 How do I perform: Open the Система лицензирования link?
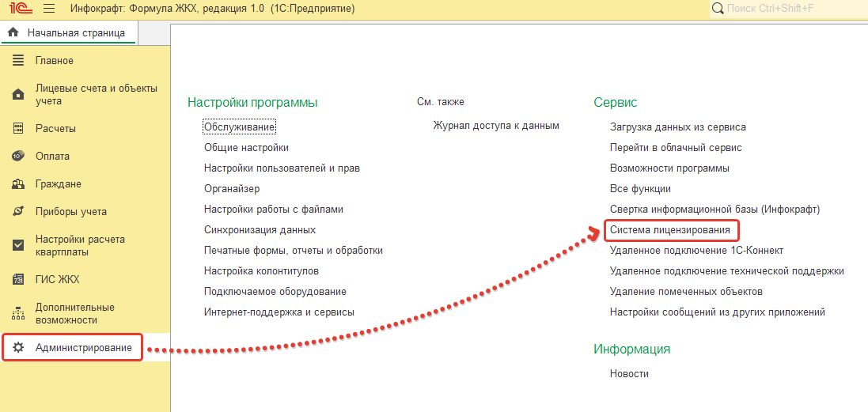coord(670,230)
